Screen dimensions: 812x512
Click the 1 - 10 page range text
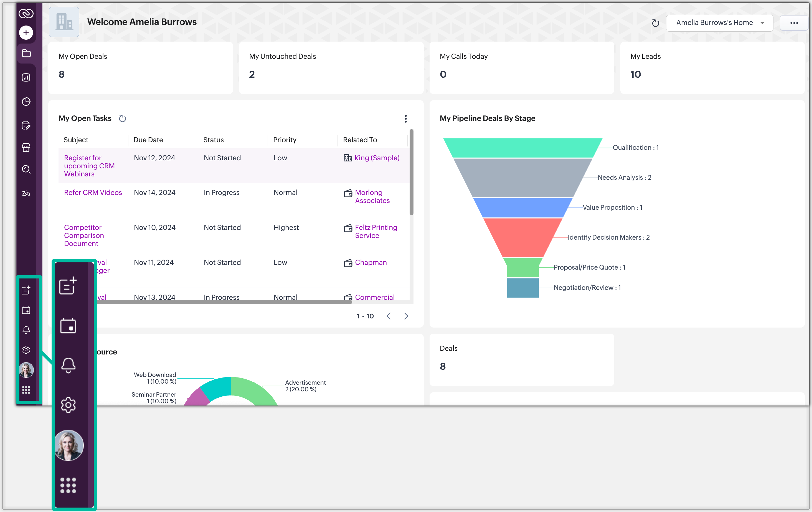click(x=365, y=316)
